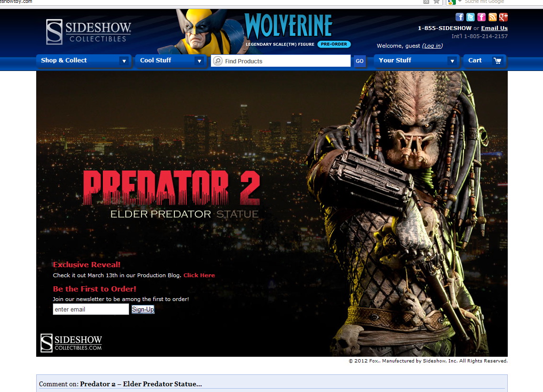Expand Cool Stuff dropdown arrow
Image resolution: width=543 pixels, height=392 pixels.
199,61
